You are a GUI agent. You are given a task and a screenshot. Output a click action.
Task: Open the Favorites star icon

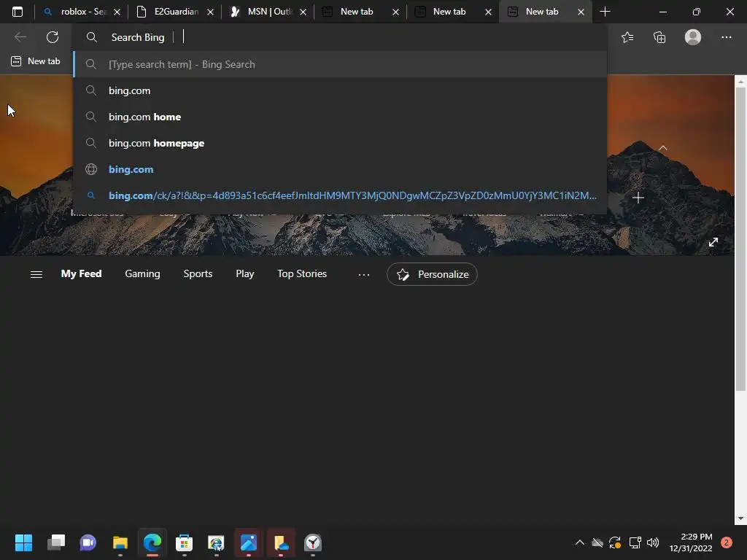[x=627, y=37]
